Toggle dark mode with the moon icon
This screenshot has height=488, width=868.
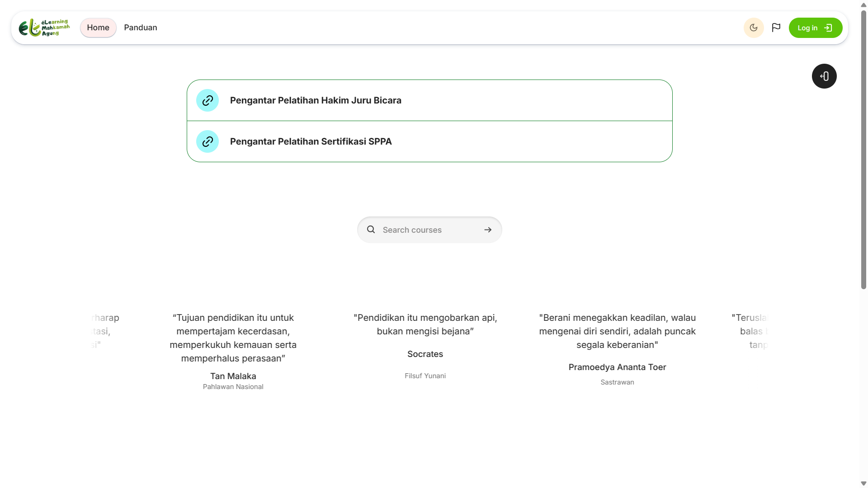(x=754, y=28)
